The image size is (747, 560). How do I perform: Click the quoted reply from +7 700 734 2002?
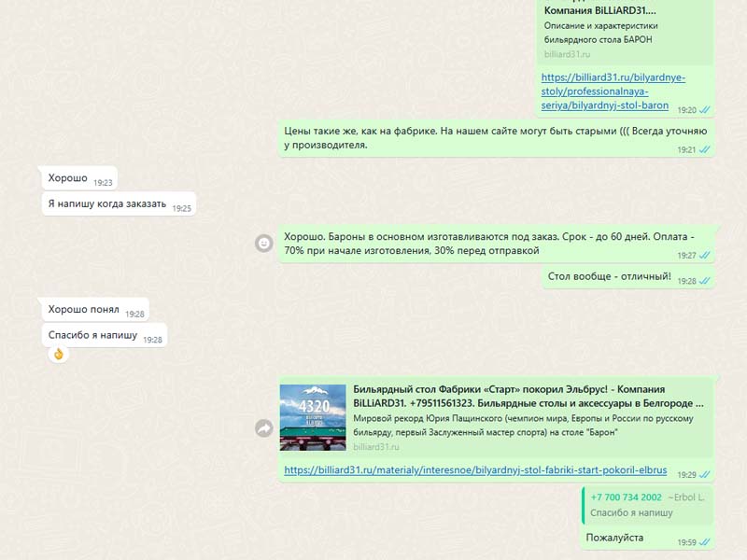click(x=647, y=505)
